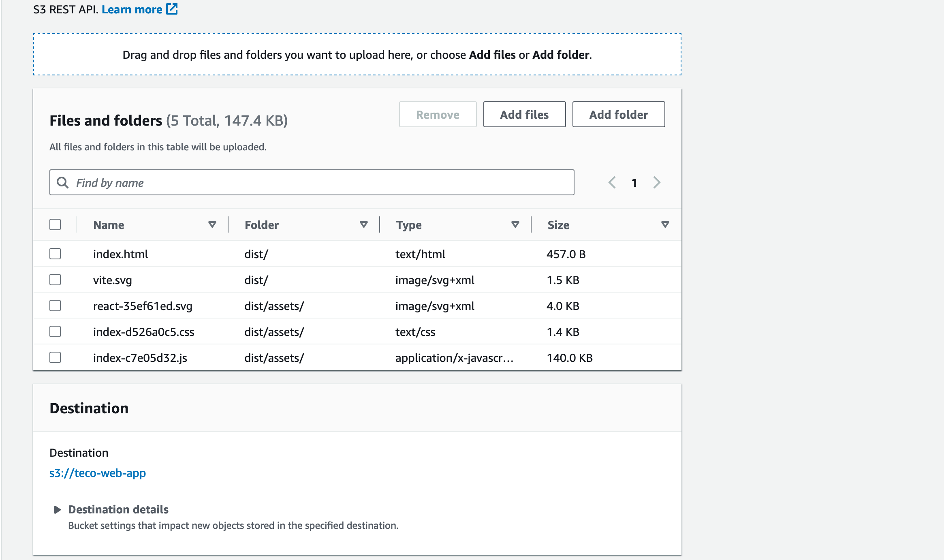Click the Add files button
The width and height of the screenshot is (944, 560).
[525, 115]
